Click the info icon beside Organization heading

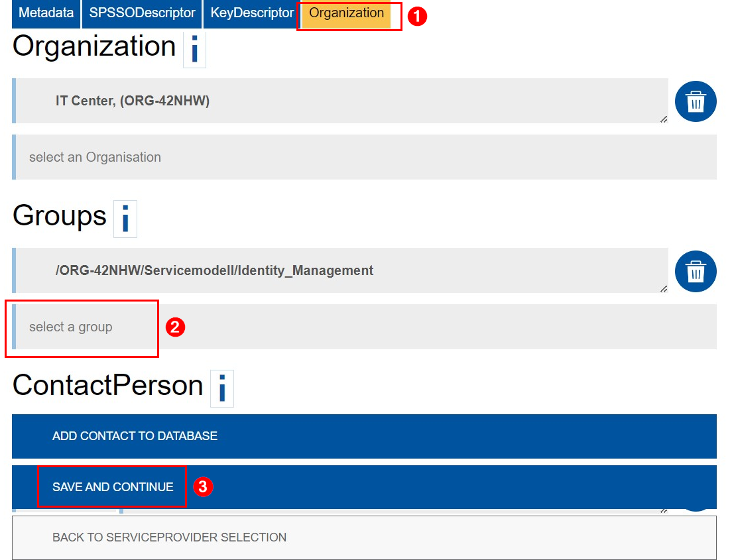click(194, 49)
